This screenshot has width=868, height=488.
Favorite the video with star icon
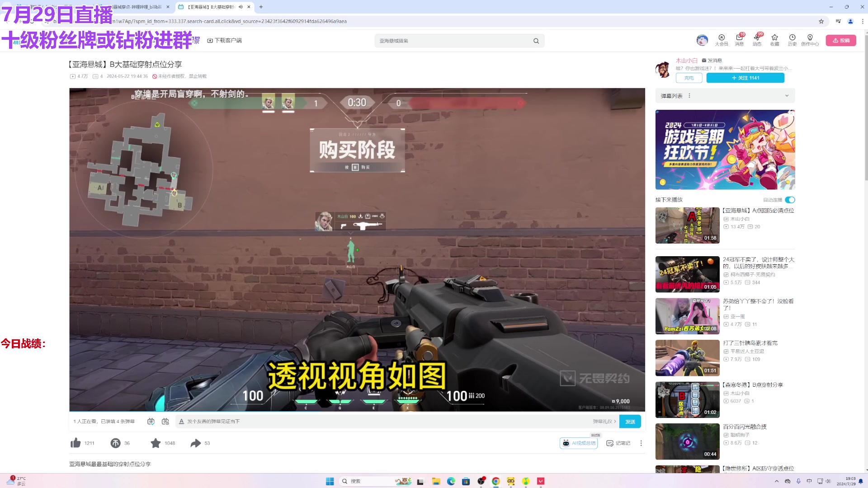click(x=156, y=443)
